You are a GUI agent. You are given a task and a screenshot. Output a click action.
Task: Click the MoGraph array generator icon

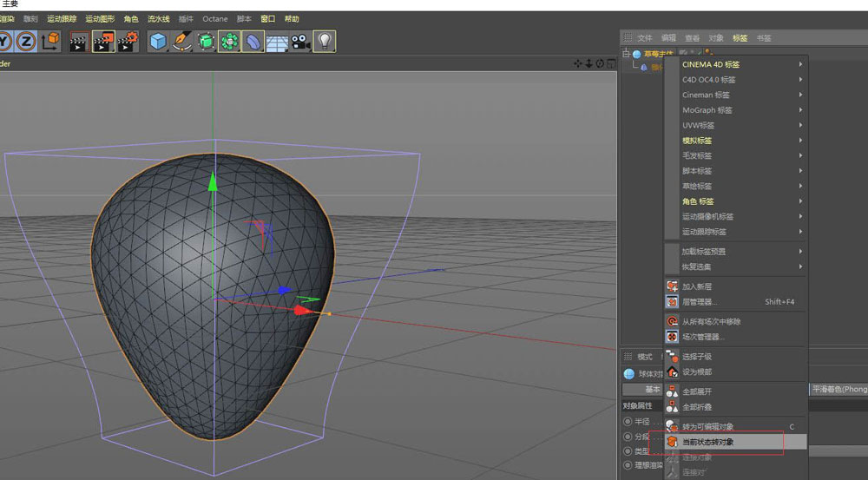229,41
